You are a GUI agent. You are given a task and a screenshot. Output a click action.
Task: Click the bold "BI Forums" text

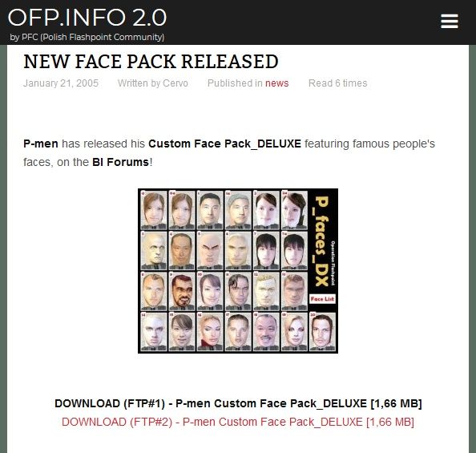pyautogui.click(x=120, y=162)
